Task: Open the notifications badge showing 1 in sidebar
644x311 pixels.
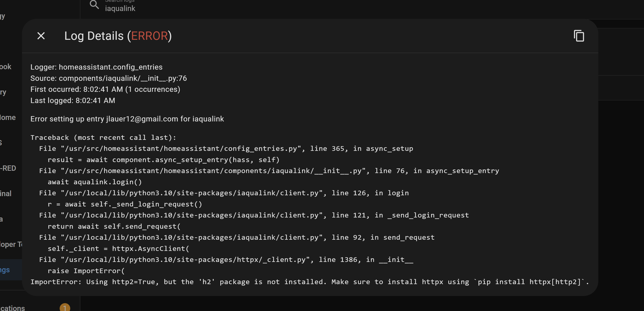Action: (x=65, y=308)
